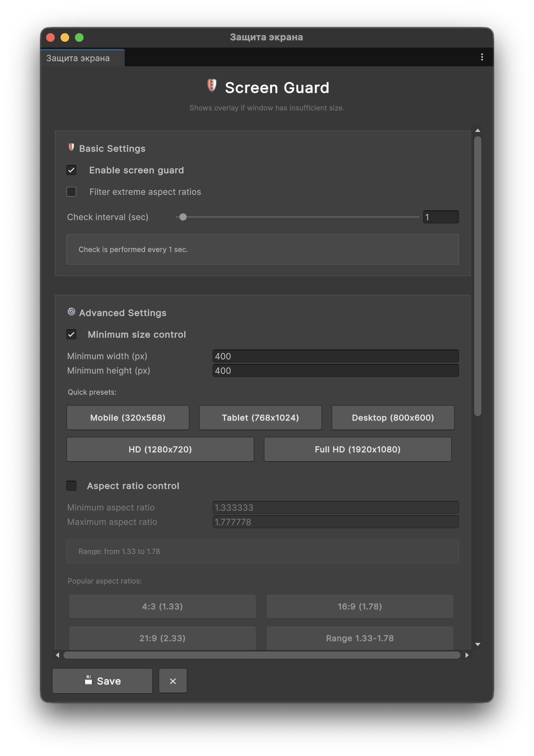Click the horizontal scroll right arrow

(467, 655)
